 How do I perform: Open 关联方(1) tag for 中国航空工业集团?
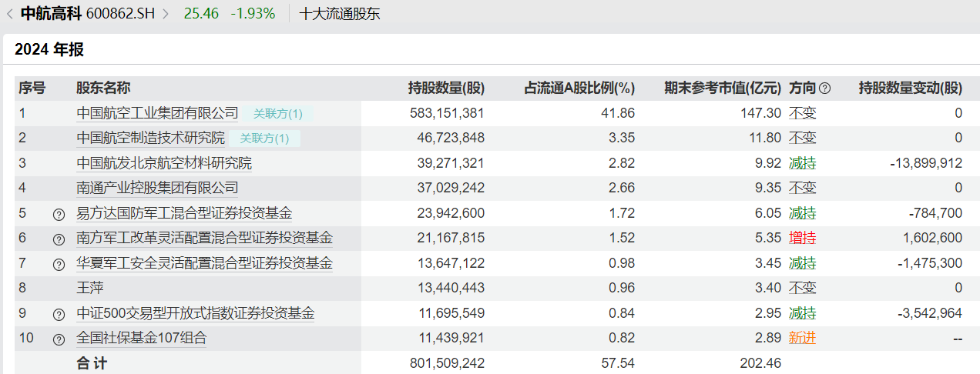(x=278, y=113)
